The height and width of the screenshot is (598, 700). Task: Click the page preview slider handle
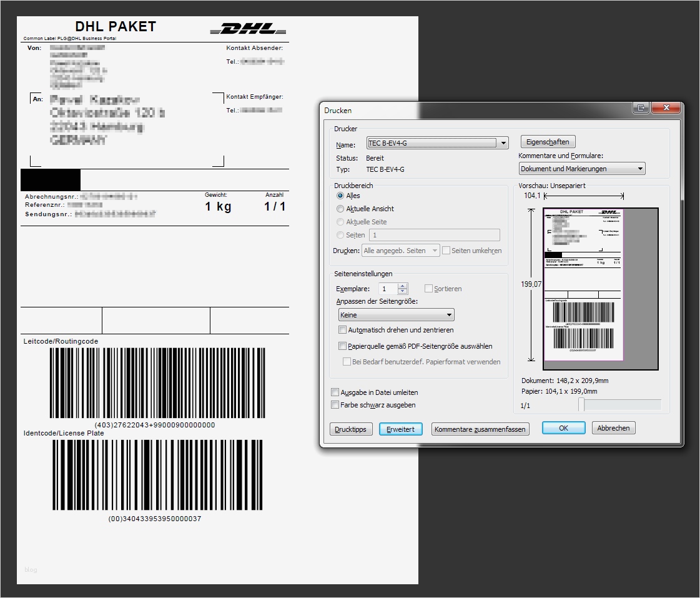coord(581,405)
